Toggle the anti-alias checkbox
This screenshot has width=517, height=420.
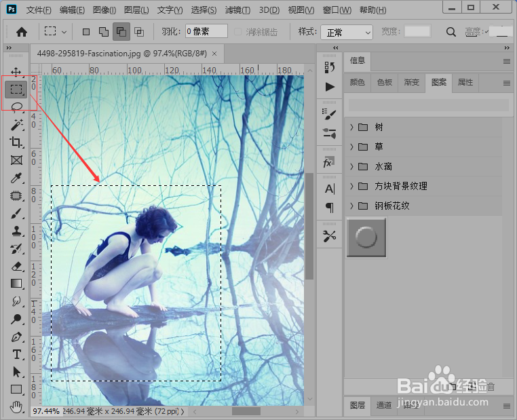(x=237, y=32)
